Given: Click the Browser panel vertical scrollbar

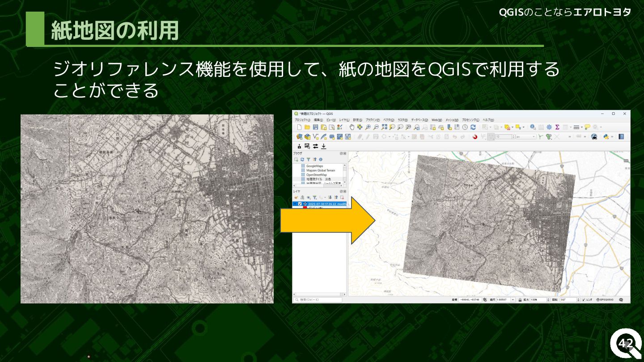Looking at the screenshot, I should (345, 174).
